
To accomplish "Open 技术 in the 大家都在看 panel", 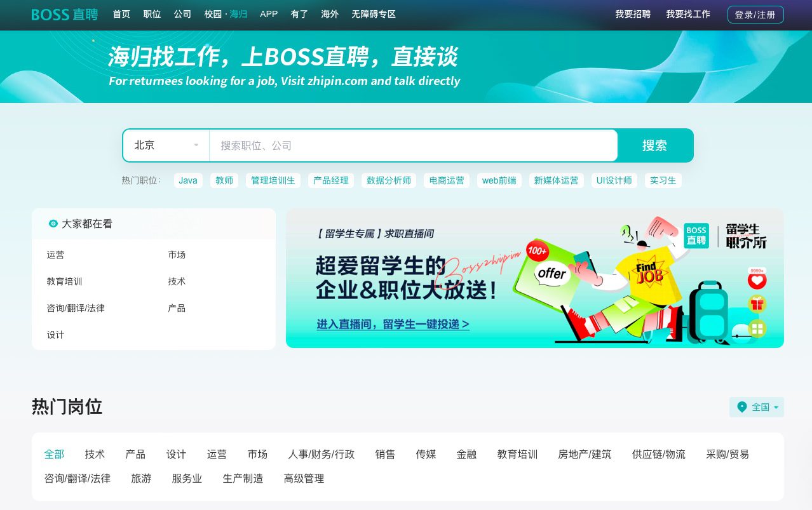I will 177,281.
